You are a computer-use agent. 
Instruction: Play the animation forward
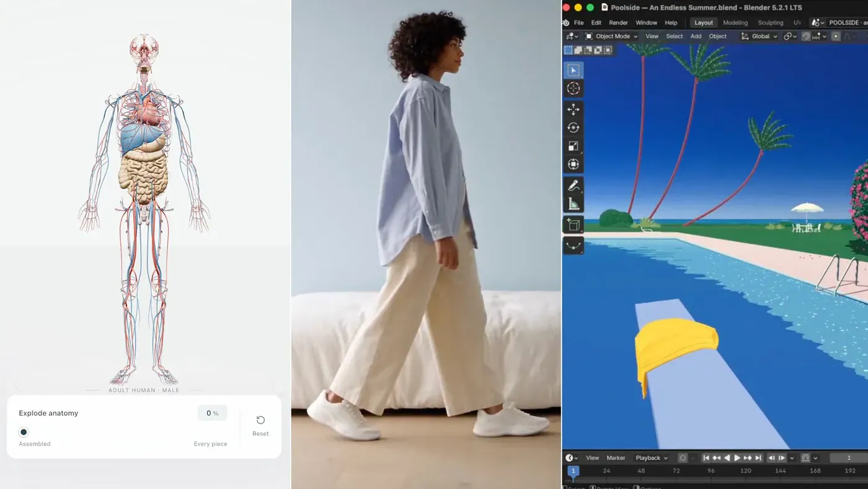click(x=737, y=458)
